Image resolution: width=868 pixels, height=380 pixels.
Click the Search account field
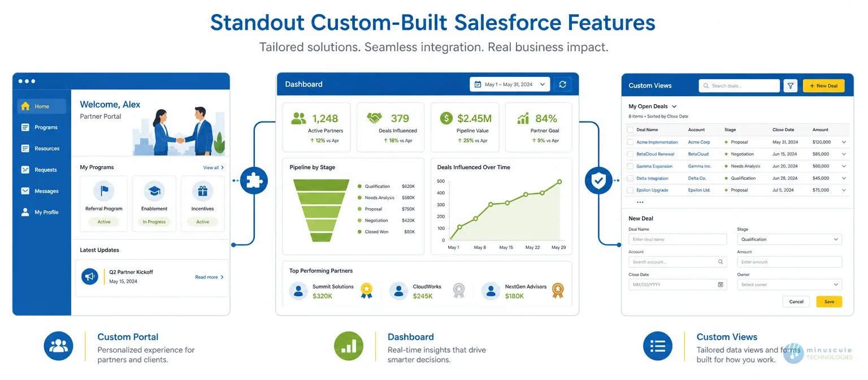pos(678,262)
